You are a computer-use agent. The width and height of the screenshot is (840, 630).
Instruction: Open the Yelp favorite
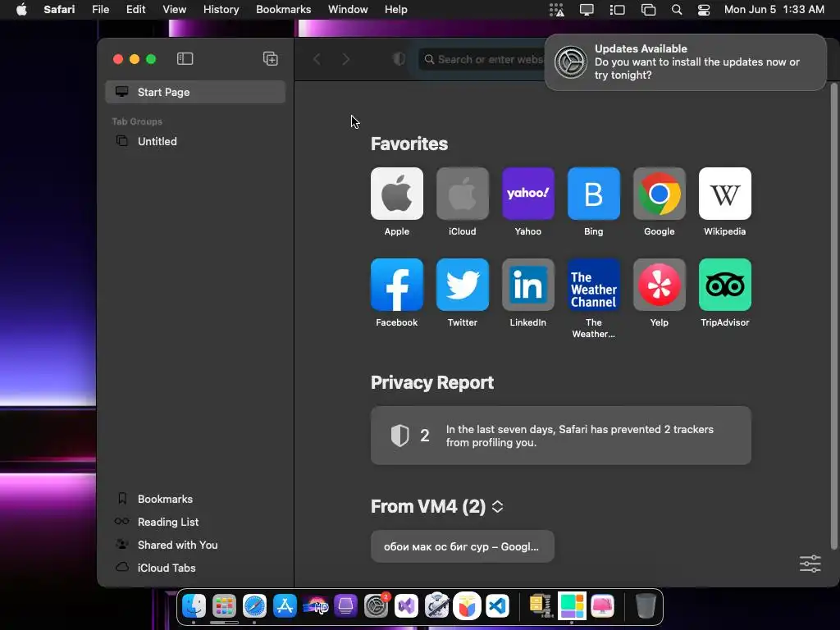pos(659,285)
